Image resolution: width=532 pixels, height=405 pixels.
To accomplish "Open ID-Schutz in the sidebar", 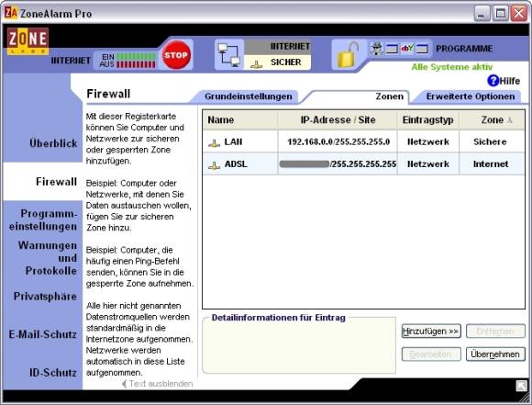I will click(x=53, y=373).
